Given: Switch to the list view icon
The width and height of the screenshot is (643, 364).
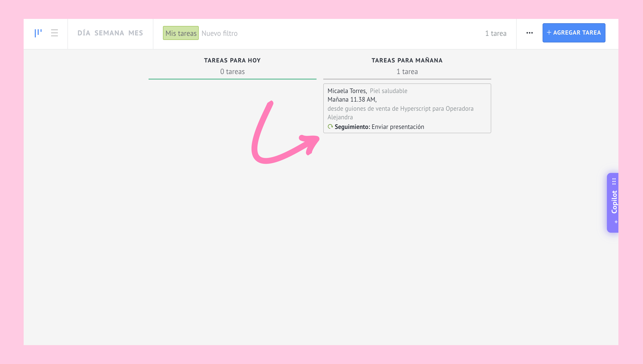Looking at the screenshot, I should coord(54,33).
